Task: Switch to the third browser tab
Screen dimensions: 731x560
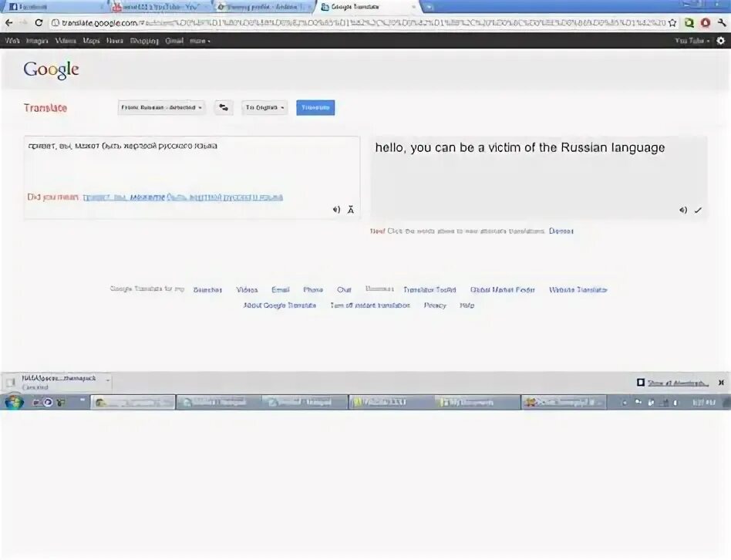Action: [264, 7]
